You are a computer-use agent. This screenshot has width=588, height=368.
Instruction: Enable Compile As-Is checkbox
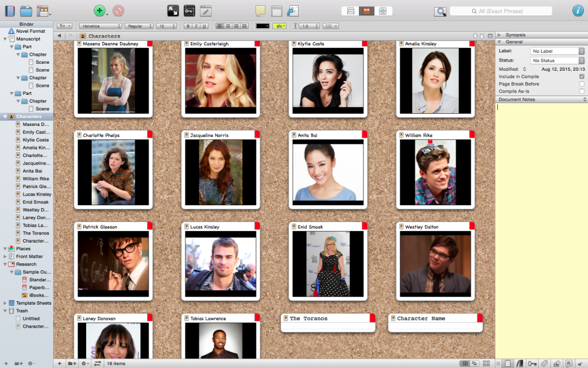point(582,91)
